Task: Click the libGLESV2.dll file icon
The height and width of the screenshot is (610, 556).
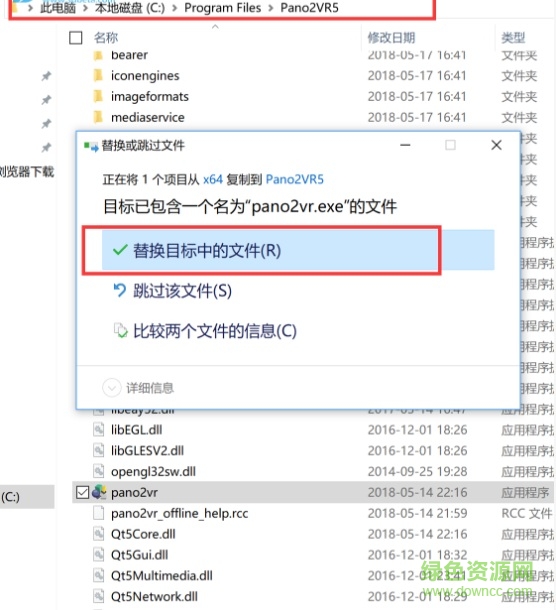Action: coord(99,450)
